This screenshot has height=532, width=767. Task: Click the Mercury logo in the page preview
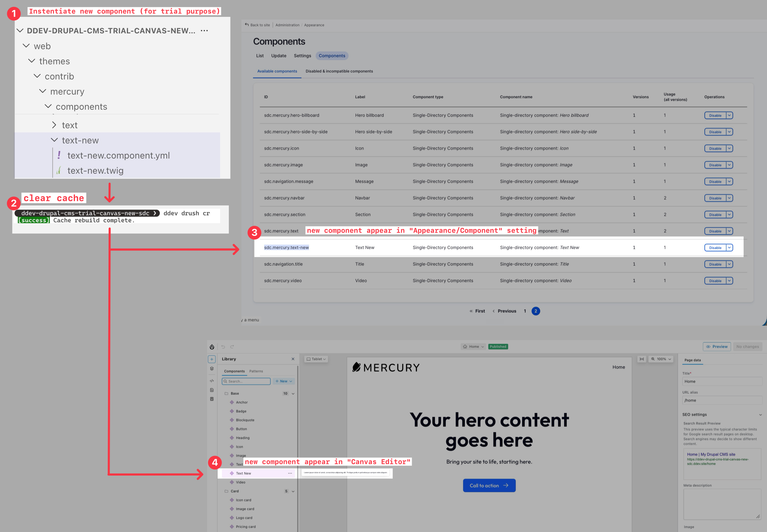tap(386, 367)
